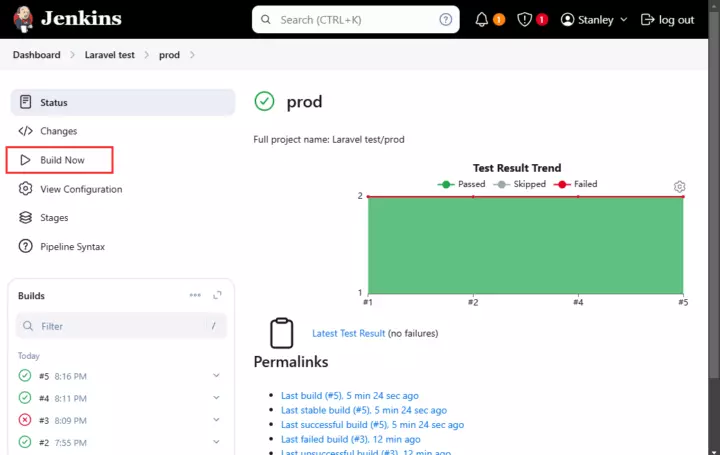Open the Test Result Trend settings gear
Image resolution: width=720 pixels, height=455 pixels.
pos(680,186)
